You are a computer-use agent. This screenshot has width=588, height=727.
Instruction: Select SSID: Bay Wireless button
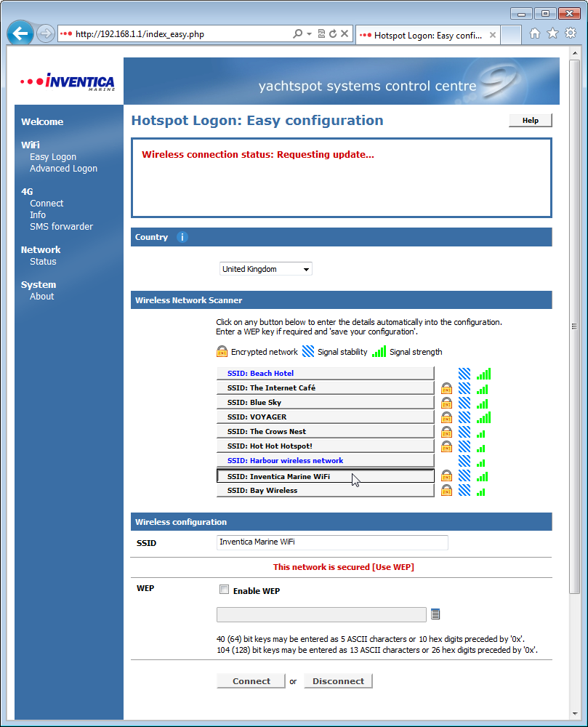point(326,491)
